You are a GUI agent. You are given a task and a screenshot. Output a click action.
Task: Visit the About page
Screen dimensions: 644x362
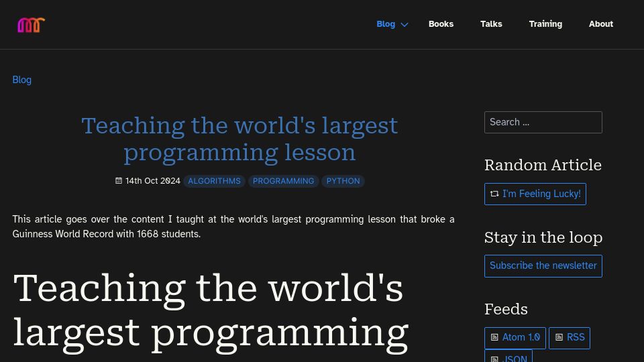601,24
